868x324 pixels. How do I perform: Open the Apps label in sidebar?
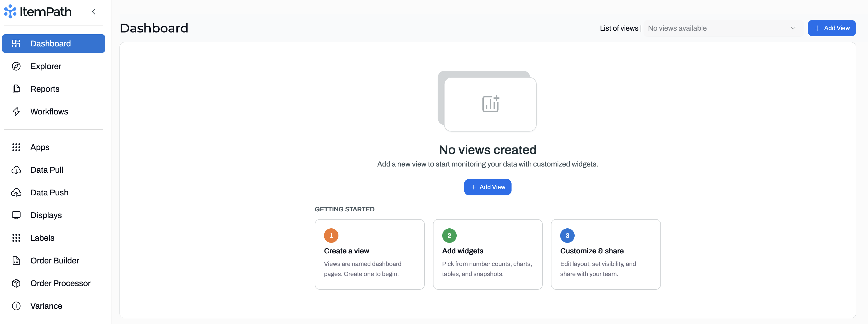pyautogui.click(x=40, y=147)
